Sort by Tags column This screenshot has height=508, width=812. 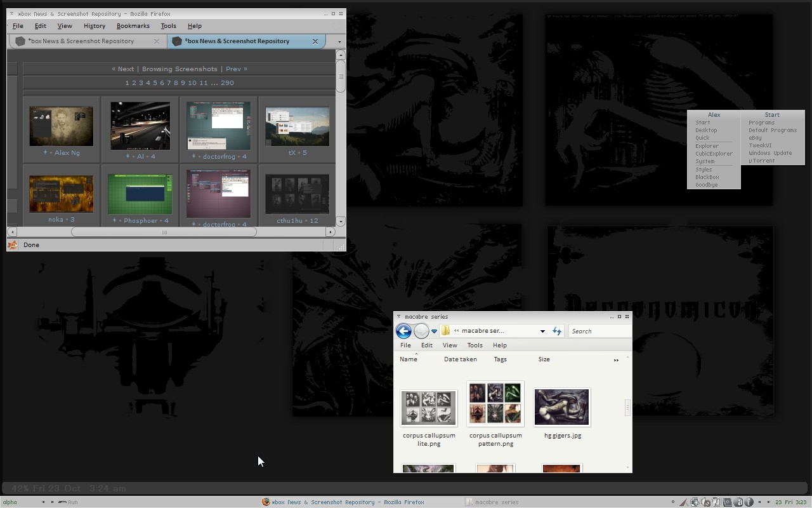(x=501, y=359)
